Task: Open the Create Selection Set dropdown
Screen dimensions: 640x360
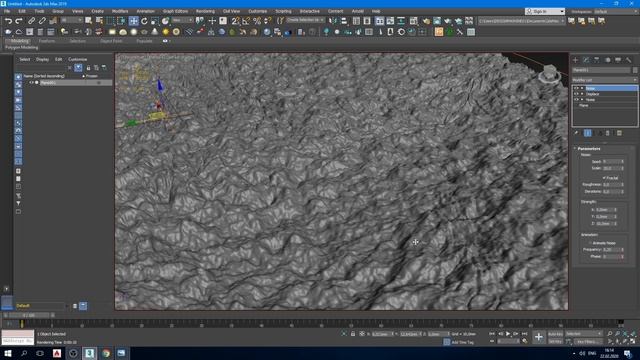Action: point(305,20)
